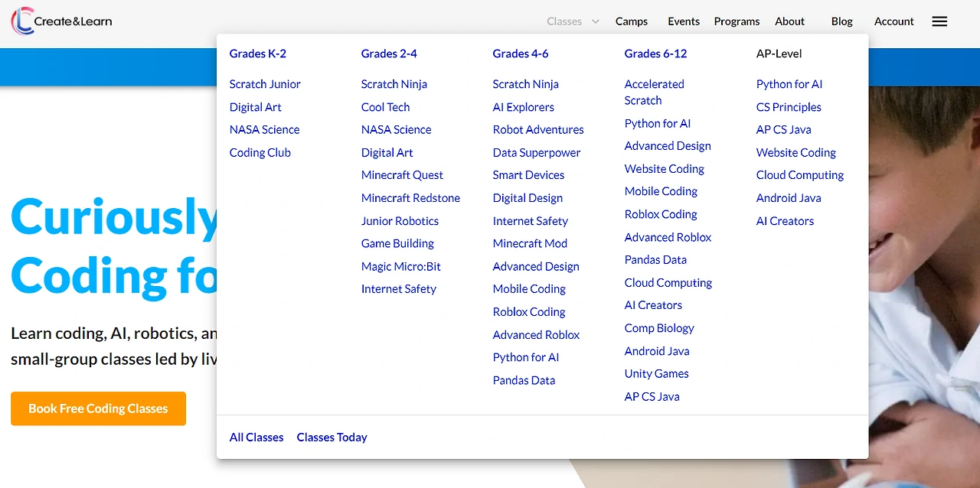Open Robot Adventures class
The width and height of the screenshot is (980, 488).
click(538, 130)
